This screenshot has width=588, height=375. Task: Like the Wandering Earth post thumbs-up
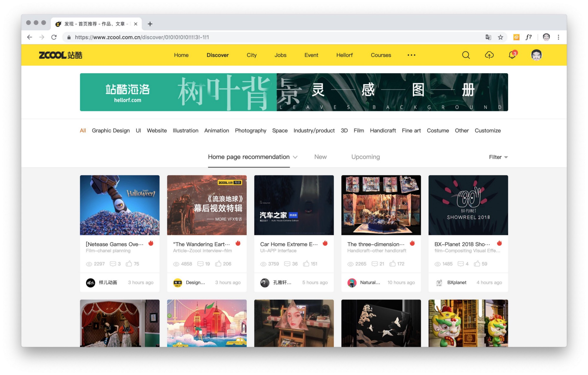(x=218, y=264)
